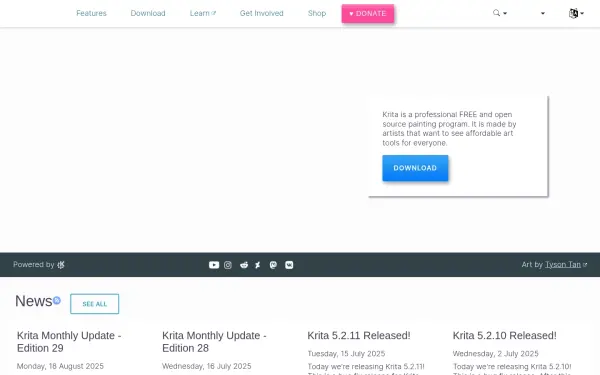Click the date Wednesday, 16 July 2025
This screenshot has height=375, width=600.
[207, 366]
